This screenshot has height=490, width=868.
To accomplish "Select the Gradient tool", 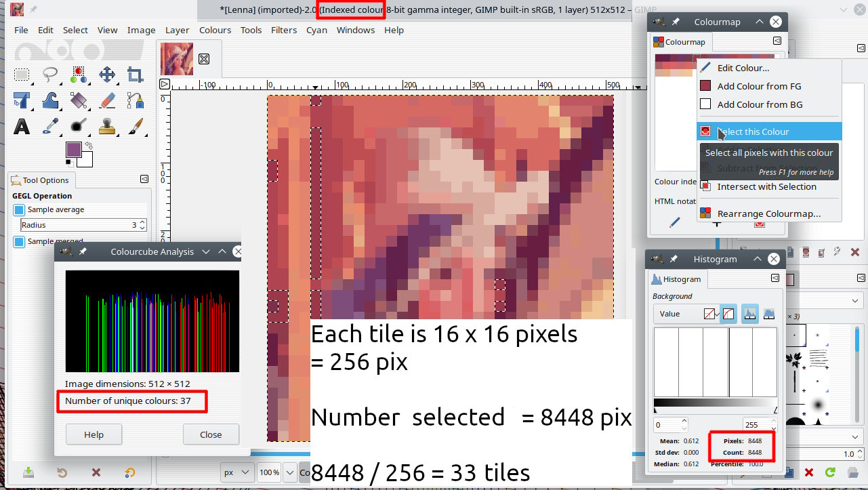I will pos(79,100).
